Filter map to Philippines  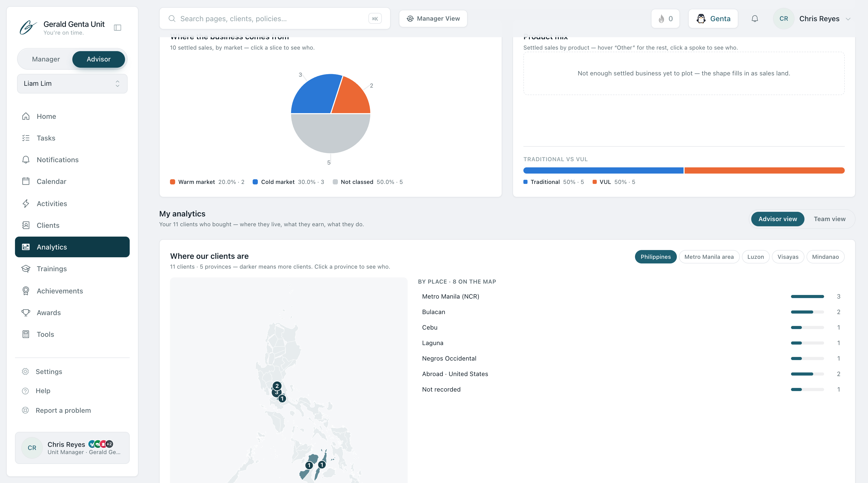655,257
